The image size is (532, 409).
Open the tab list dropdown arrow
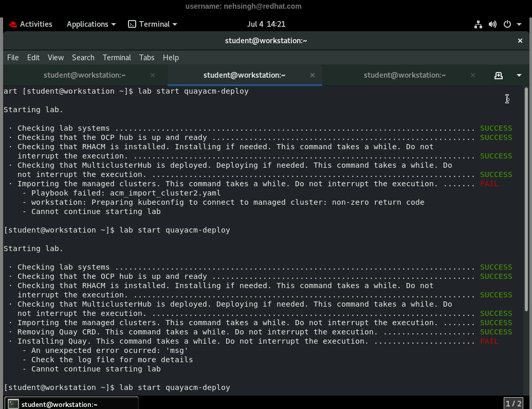tap(519, 76)
